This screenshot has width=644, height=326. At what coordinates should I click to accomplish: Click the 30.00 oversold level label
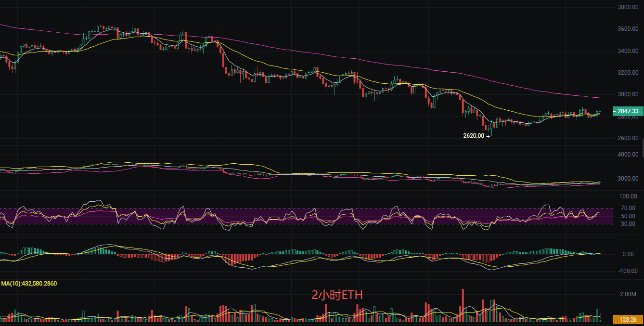click(628, 224)
